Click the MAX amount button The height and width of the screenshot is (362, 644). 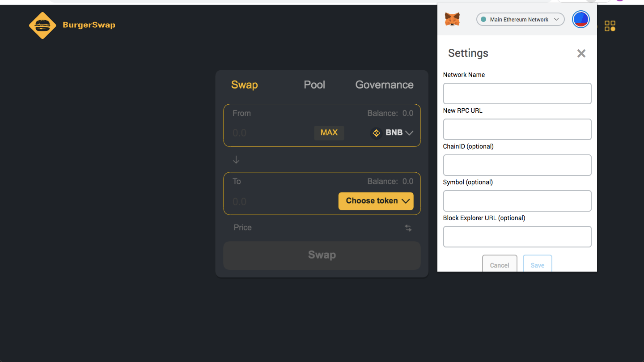point(329,133)
